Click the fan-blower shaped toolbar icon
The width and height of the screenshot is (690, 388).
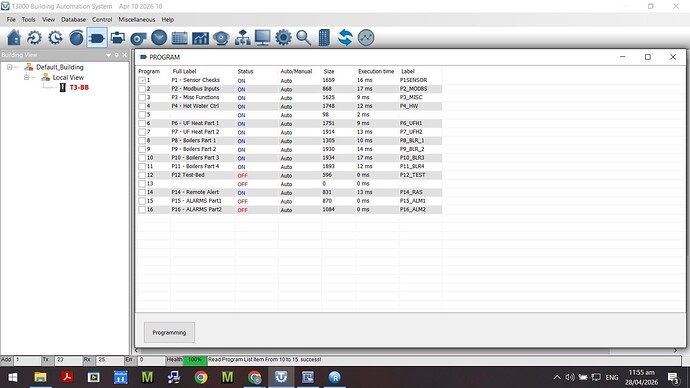138,38
